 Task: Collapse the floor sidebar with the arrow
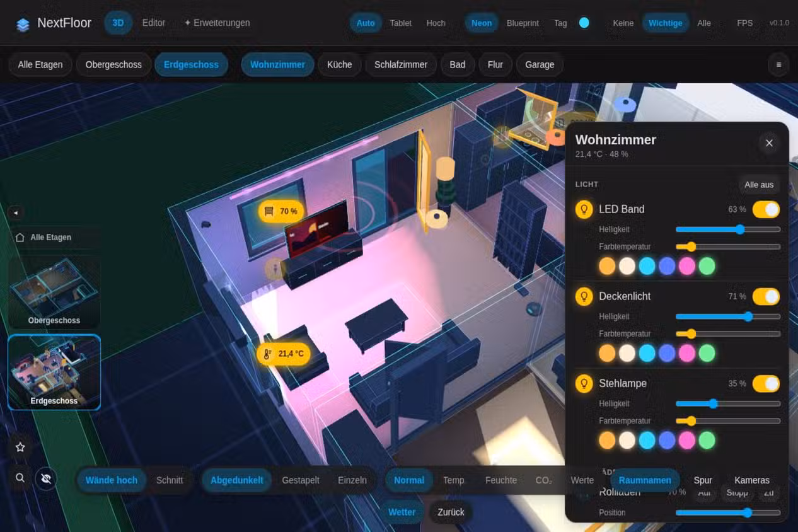click(x=16, y=213)
